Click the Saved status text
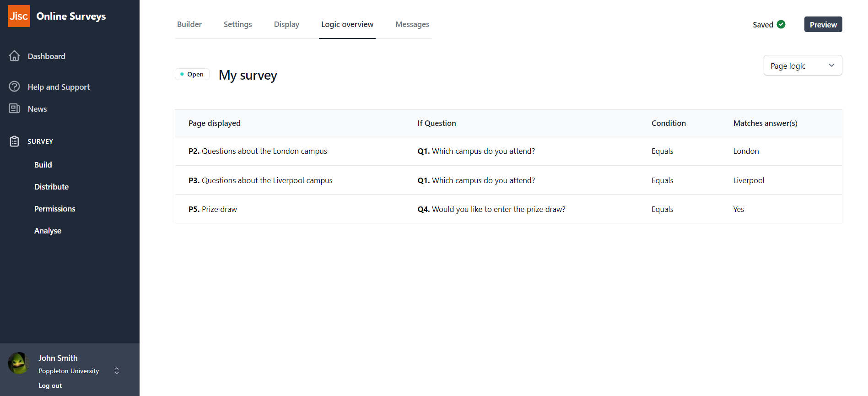 coord(763,25)
